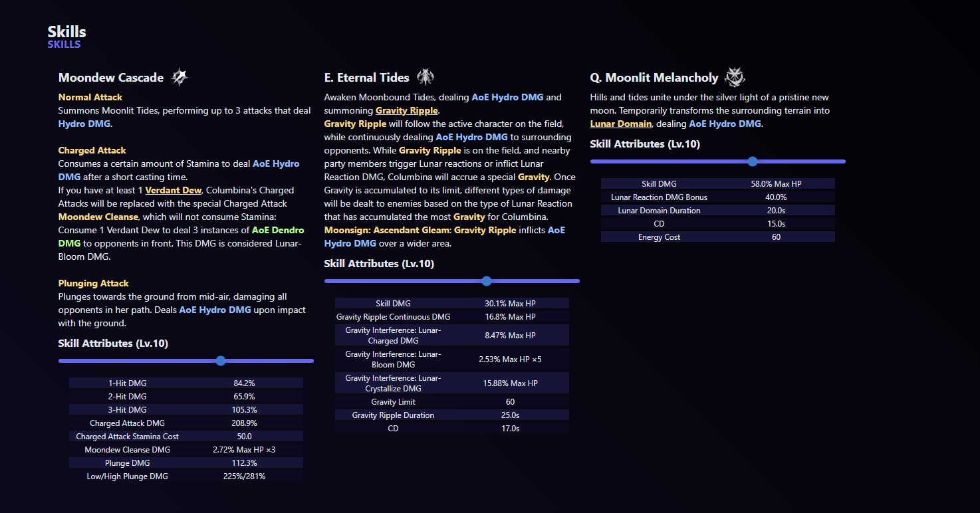Select the Moonlit Melancholy CD value "15.0s"

[x=777, y=224]
